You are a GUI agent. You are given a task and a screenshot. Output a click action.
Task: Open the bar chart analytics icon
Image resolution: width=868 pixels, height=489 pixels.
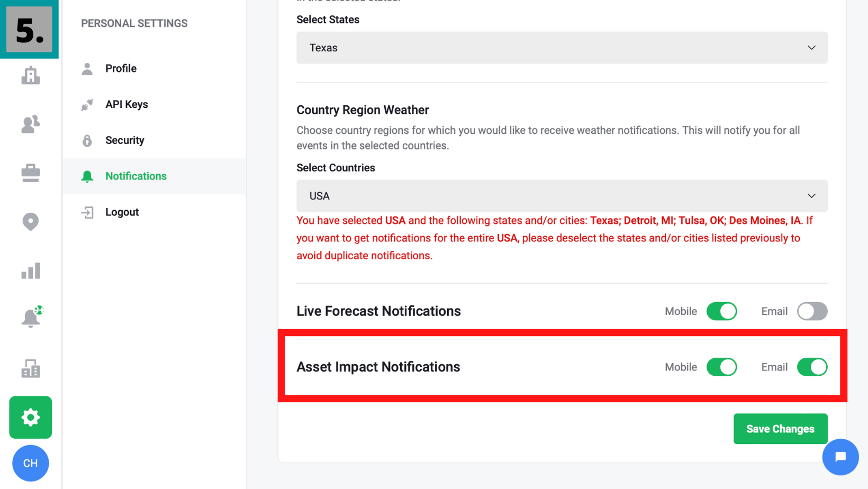[x=30, y=271]
